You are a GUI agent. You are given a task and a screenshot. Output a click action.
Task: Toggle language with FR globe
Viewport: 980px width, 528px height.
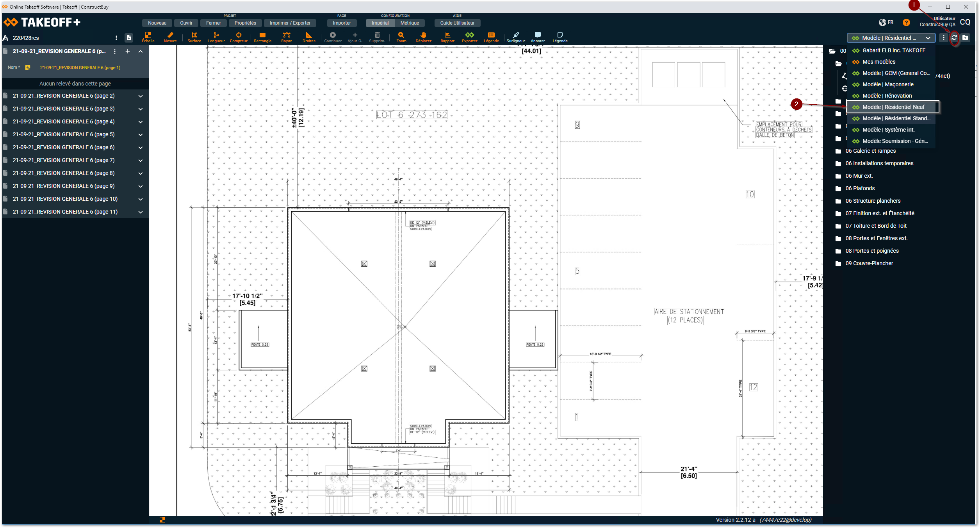[x=886, y=23]
